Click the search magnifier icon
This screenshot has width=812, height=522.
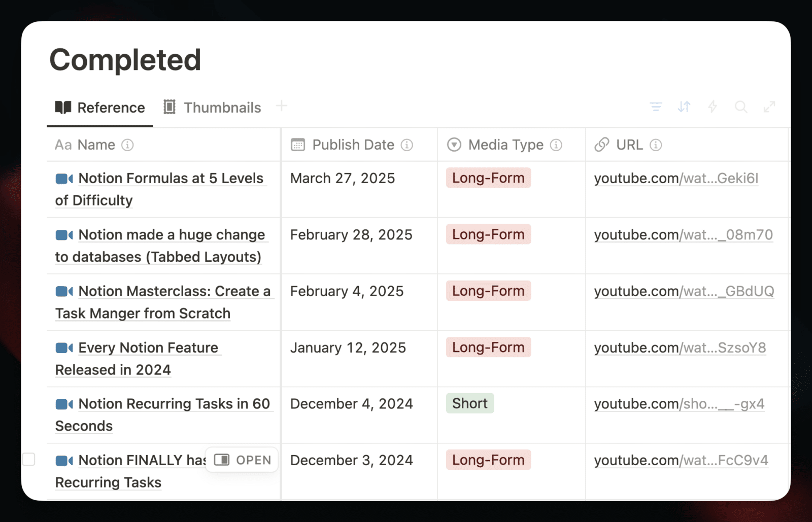(x=741, y=107)
